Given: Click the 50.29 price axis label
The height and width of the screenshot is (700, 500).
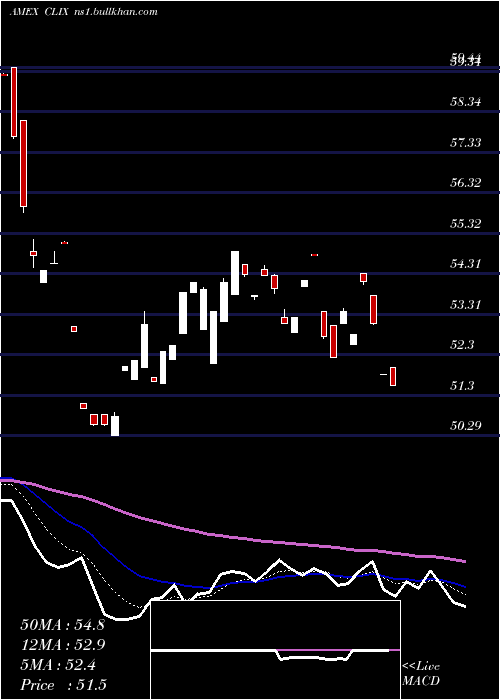Looking at the screenshot, I should [x=466, y=426].
